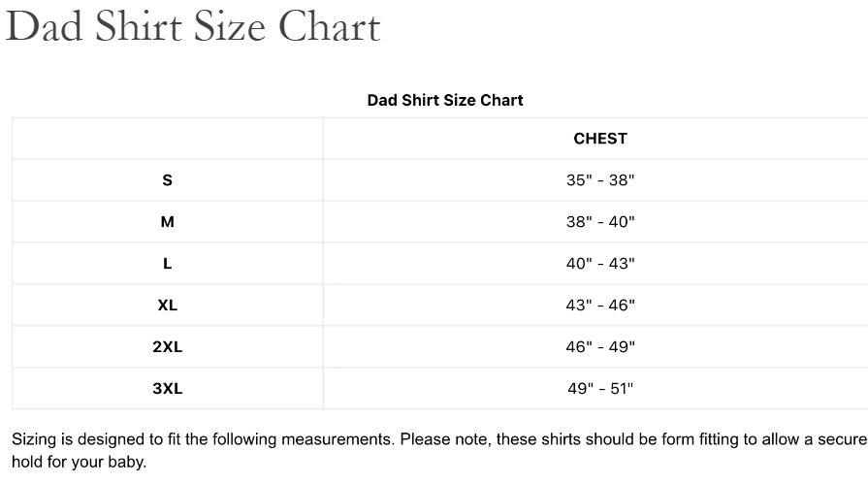The image size is (868, 483).
Task: Click the 'Sizing is designed to fit' sentence
Action: coord(203,439)
